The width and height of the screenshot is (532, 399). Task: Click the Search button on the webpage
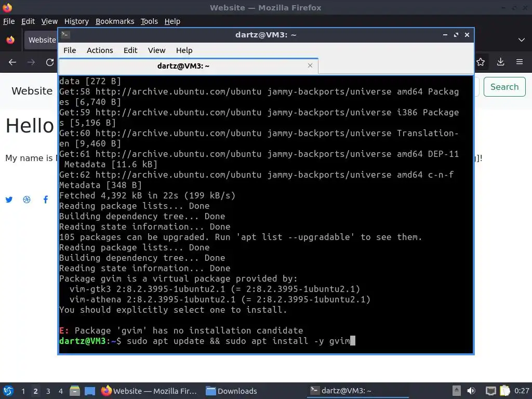504,87
